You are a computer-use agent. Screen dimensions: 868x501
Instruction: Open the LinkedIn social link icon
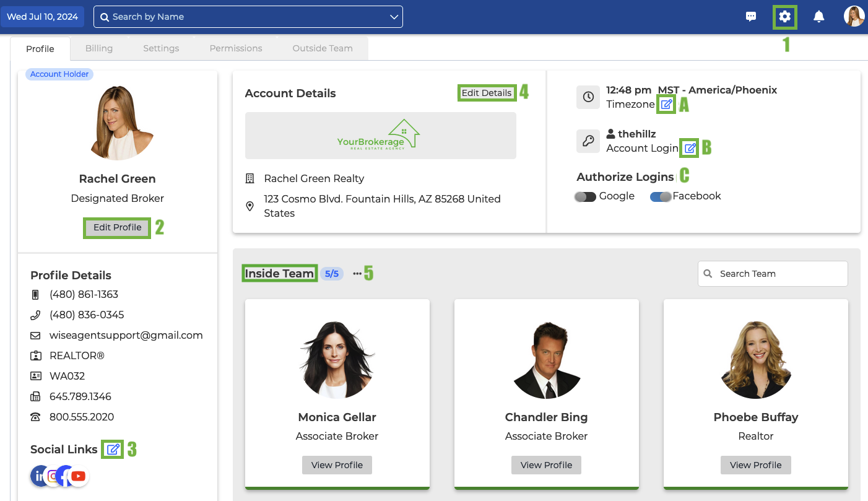pos(38,476)
